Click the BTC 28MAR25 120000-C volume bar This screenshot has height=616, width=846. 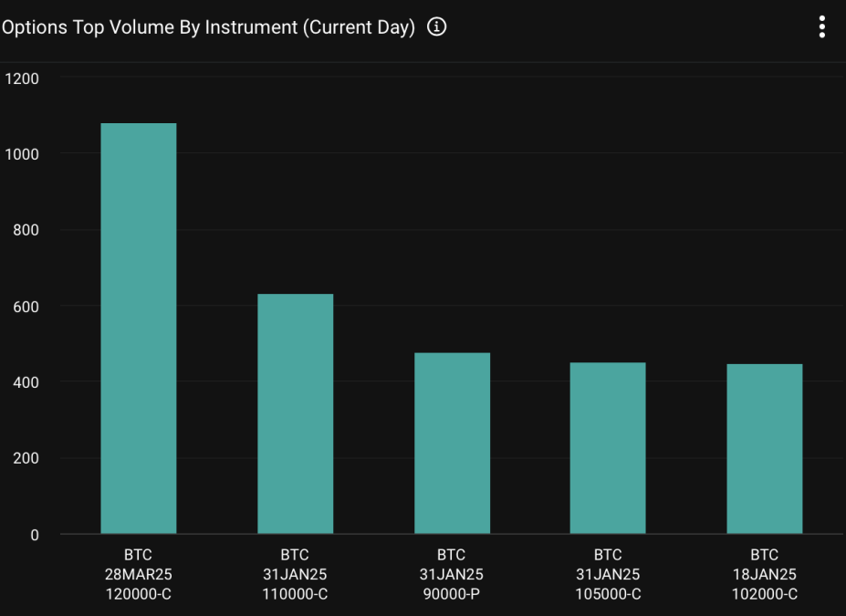pyautogui.click(x=138, y=329)
